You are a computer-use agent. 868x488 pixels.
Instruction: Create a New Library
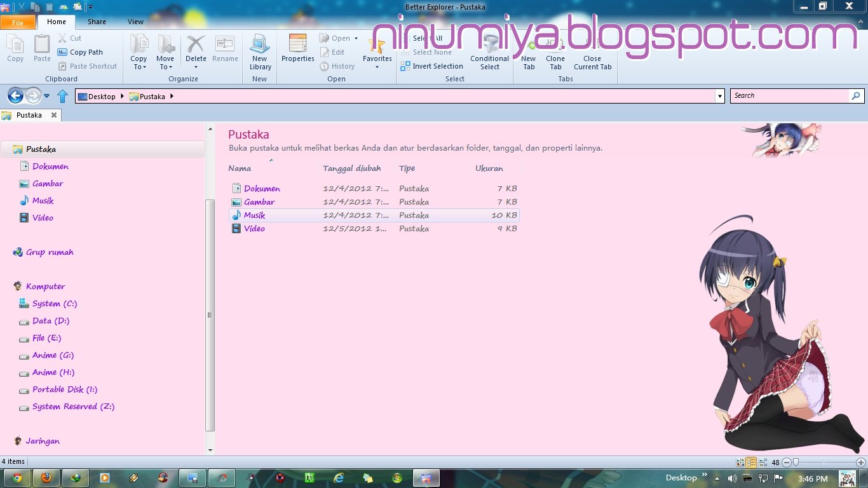[260, 52]
